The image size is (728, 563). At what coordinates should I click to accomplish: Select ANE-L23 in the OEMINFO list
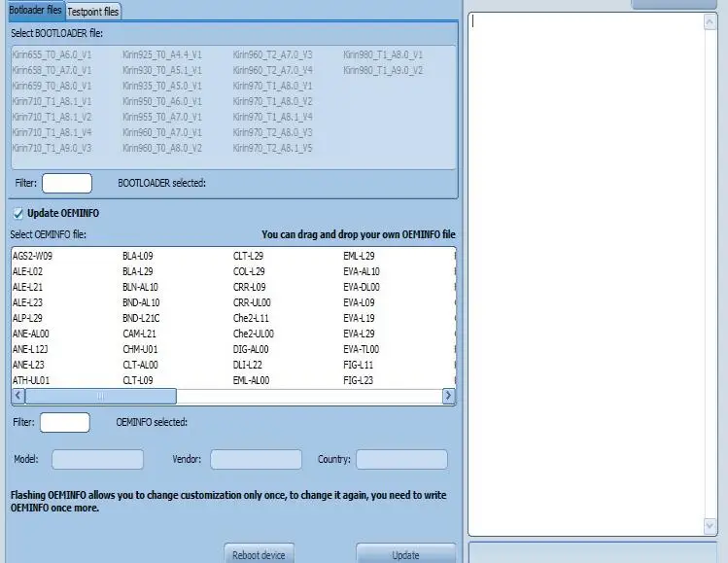click(x=28, y=365)
